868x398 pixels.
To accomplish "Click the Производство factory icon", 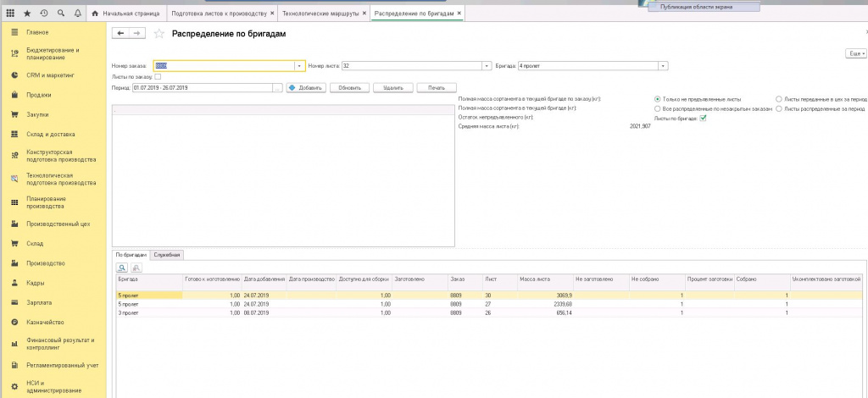I will pyautogui.click(x=15, y=263).
